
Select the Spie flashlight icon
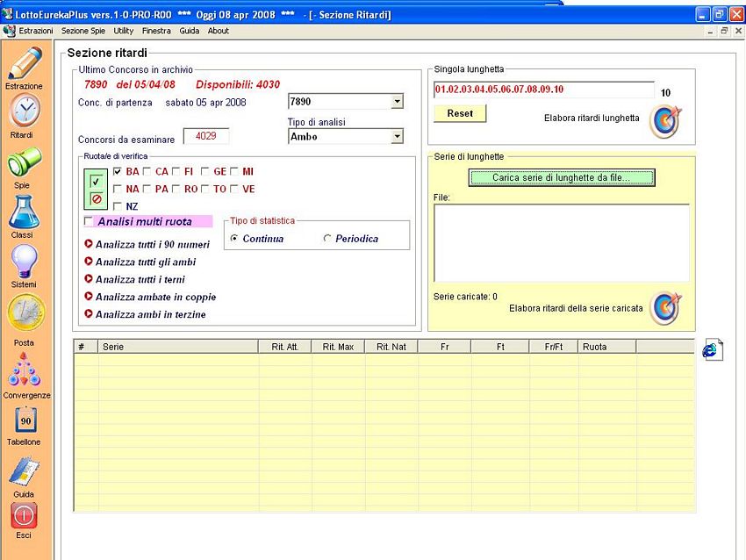coord(24,163)
